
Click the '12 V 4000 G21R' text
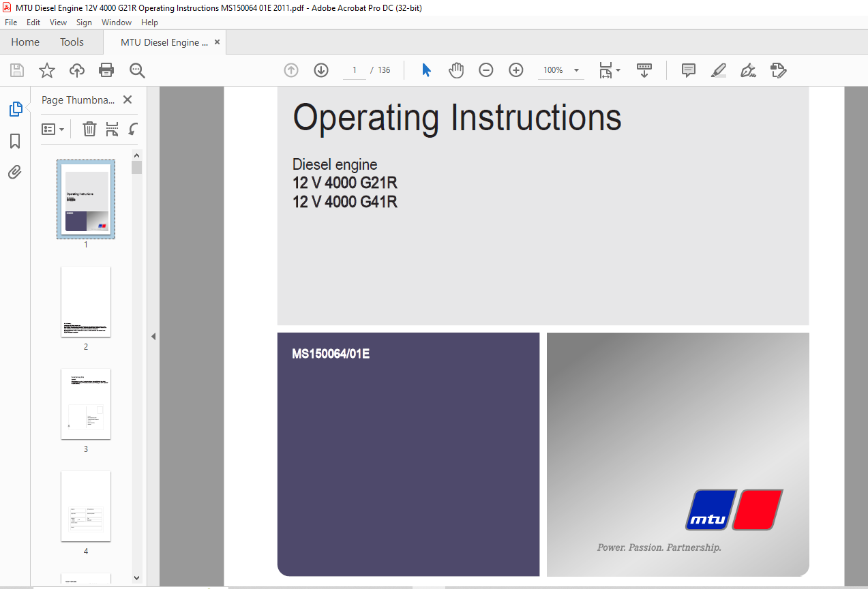pyautogui.click(x=345, y=183)
